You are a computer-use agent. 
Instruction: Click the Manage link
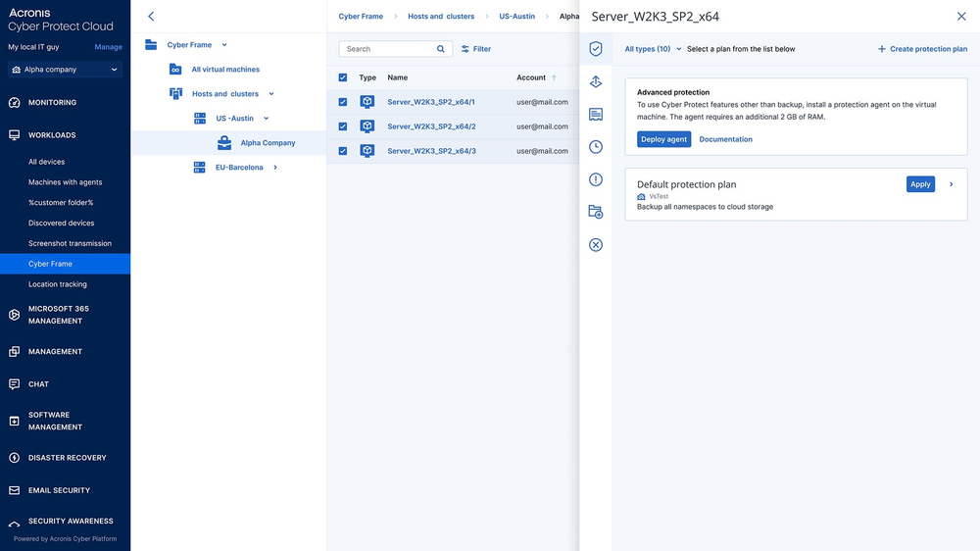(x=108, y=47)
